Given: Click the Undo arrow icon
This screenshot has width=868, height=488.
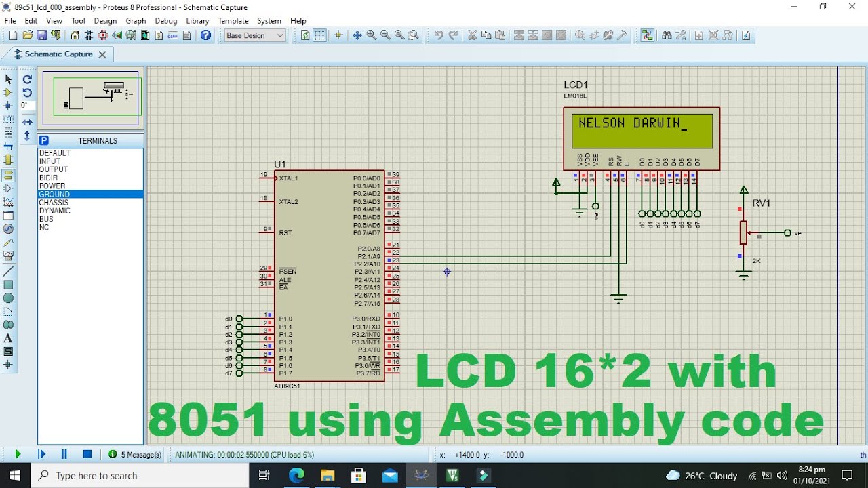Looking at the screenshot, I should (439, 35).
